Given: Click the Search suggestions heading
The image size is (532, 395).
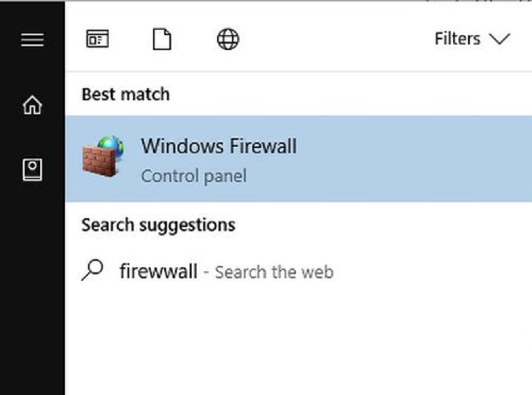Looking at the screenshot, I should pyautogui.click(x=159, y=226).
